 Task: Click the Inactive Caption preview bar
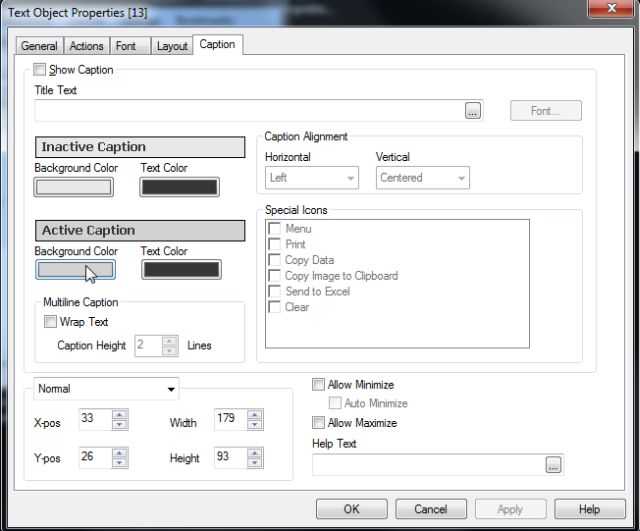pos(140,147)
